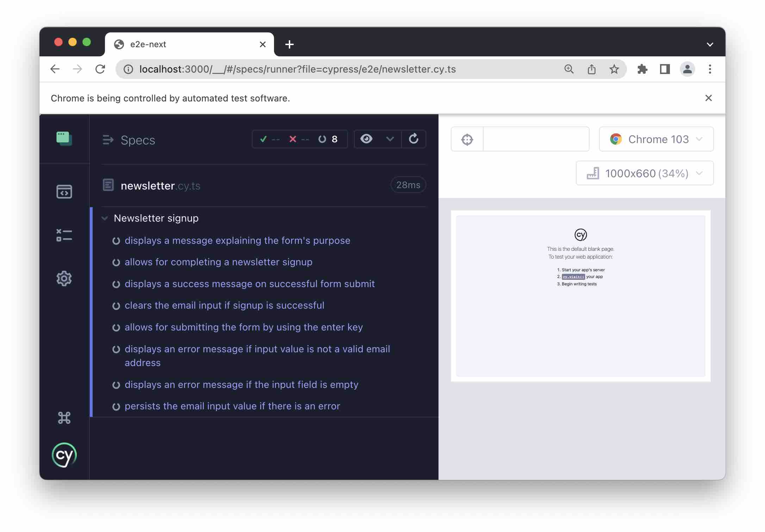The width and height of the screenshot is (765, 532).
Task: Click the selector playground crosshair icon
Action: coord(467,140)
